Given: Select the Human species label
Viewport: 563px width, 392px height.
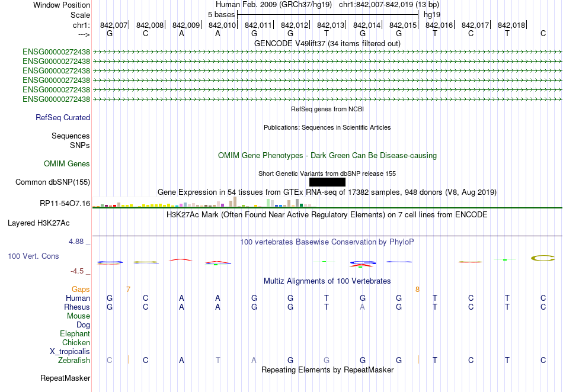Looking at the screenshot, I should [x=78, y=298].
